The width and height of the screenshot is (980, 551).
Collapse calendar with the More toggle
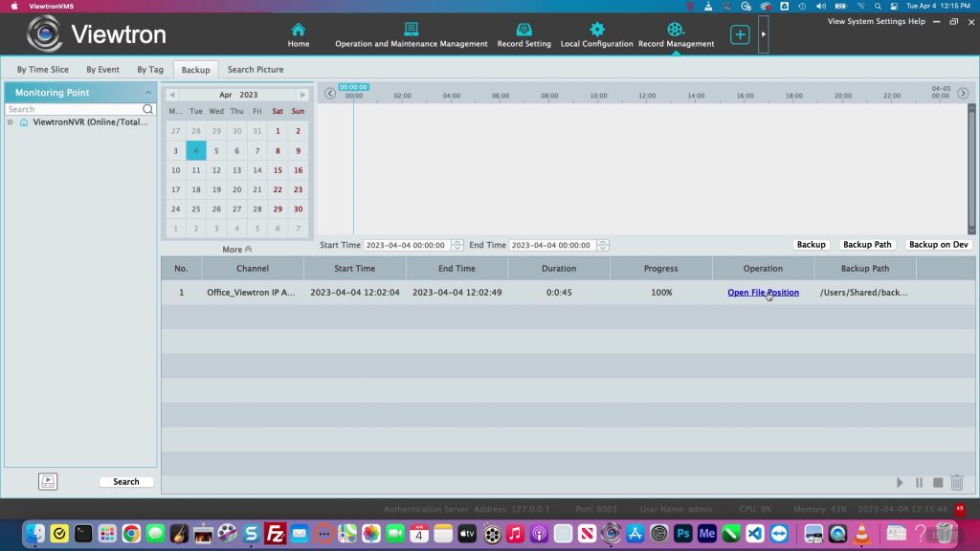237,250
